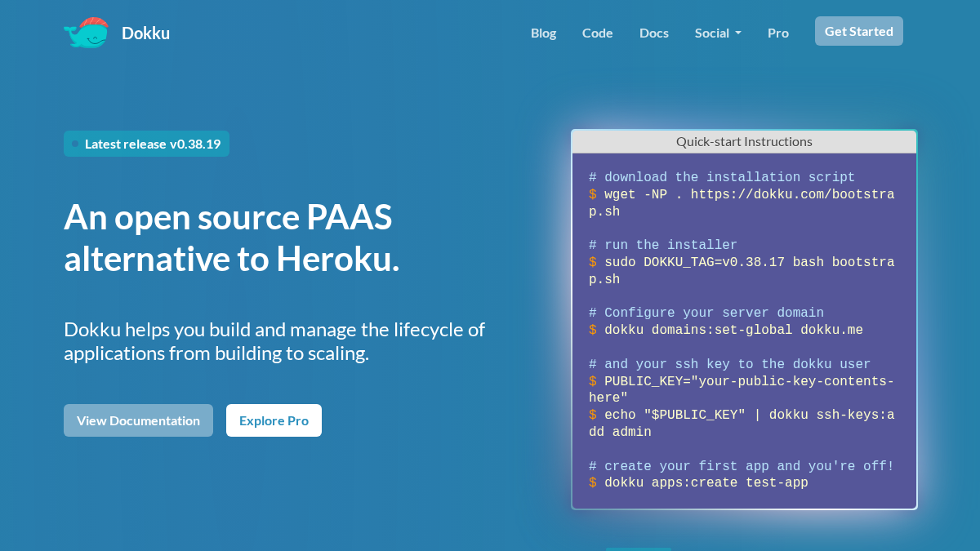The height and width of the screenshot is (551, 980).
Task: Click the '# run the installer' comment
Action: point(663,245)
